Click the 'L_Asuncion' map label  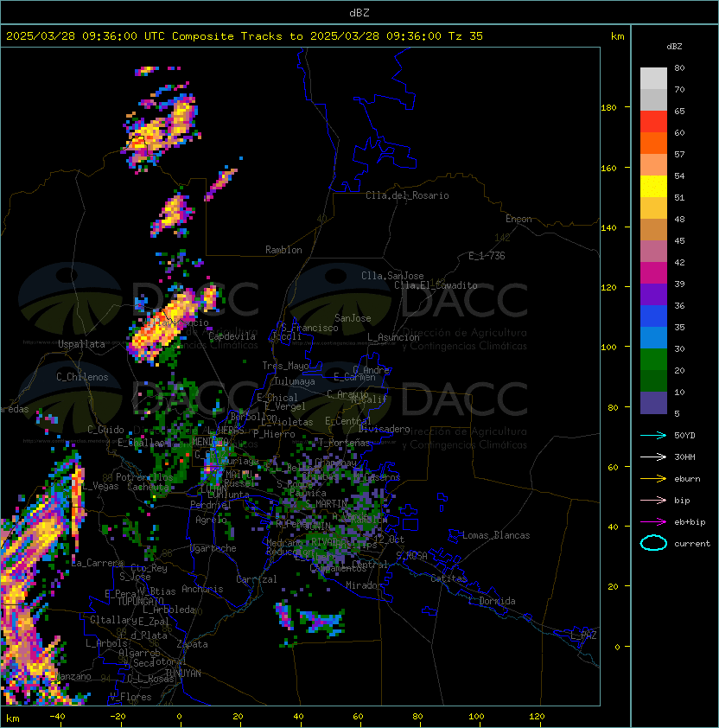[393, 337]
